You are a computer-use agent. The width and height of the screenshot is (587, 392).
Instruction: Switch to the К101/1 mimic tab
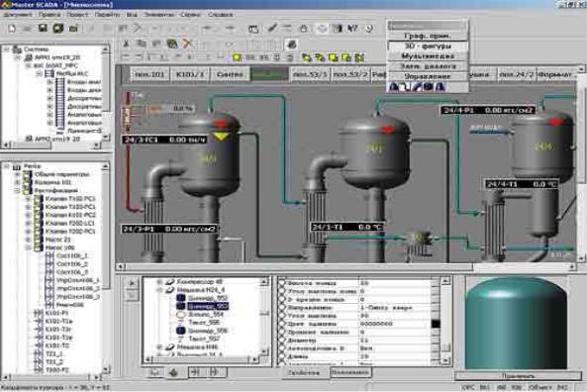point(190,74)
